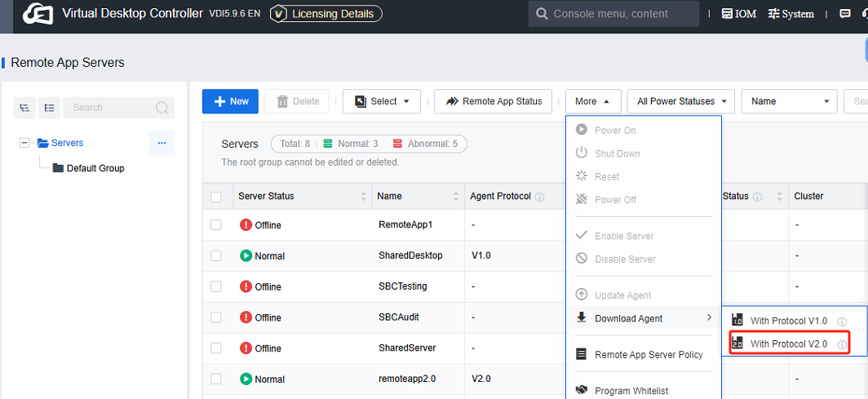Image resolution: width=868 pixels, height=399 pixels.
Task: Collapse the Servers tree node
Action: click(24, 143)
